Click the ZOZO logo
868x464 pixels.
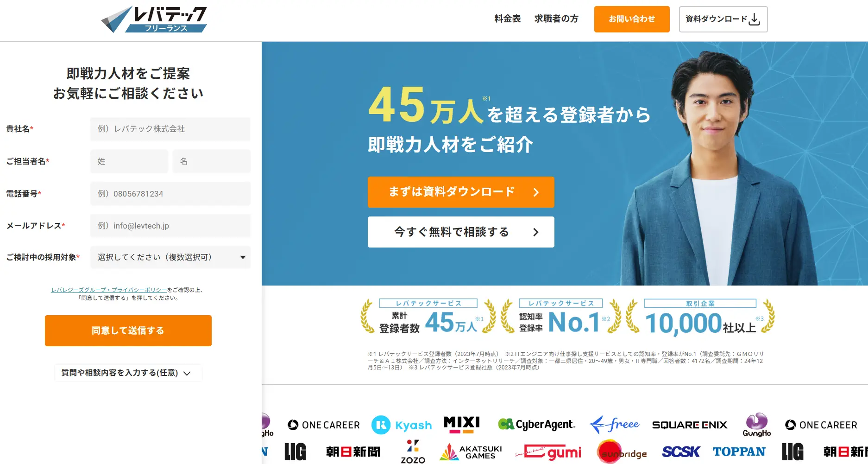(413, 451)
